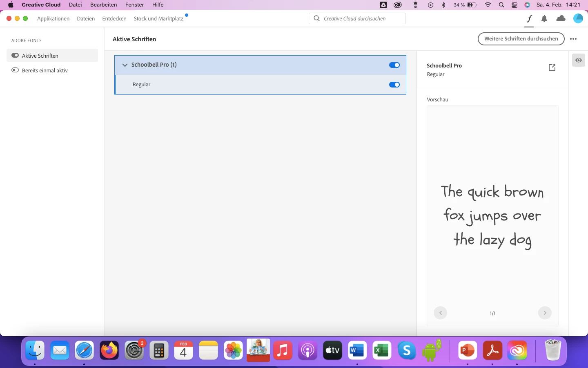Screen dimensions: 588x368
Task: Go to the previous preview page
Action: click(440, 313)
